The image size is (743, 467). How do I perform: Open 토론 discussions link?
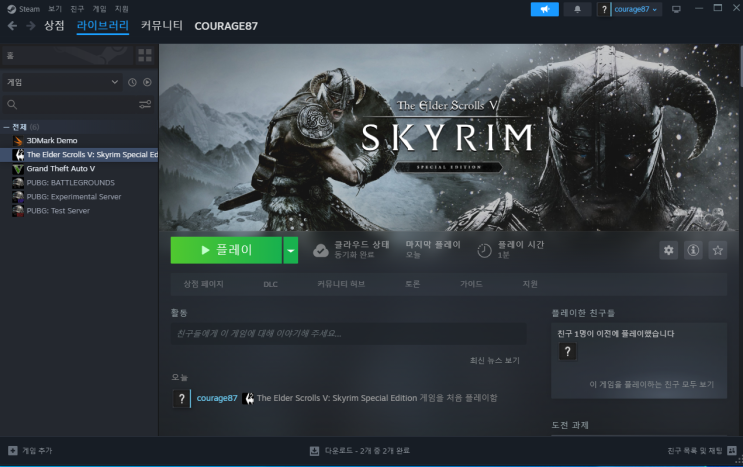tap(412, 284)
